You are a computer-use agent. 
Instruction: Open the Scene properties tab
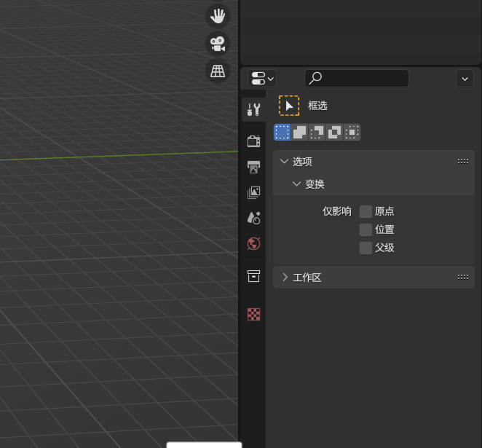[x=253, y=218]
